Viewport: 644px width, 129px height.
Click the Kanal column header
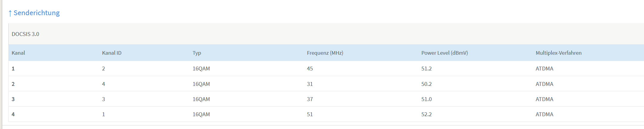click(x=18, y=53)
